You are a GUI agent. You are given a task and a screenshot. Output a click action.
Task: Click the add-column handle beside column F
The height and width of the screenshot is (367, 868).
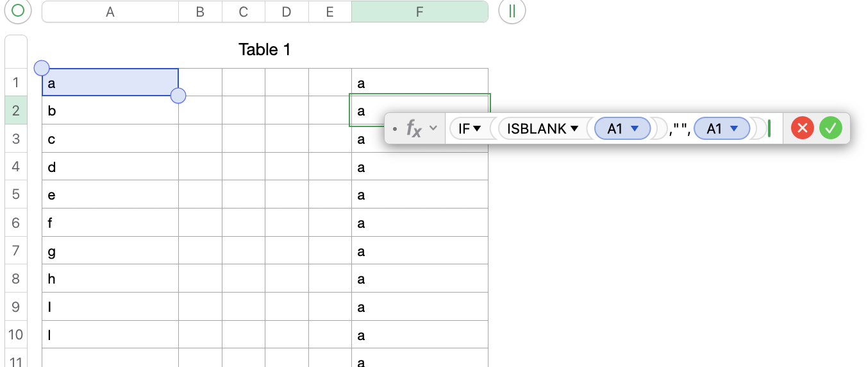coord(512,11)
